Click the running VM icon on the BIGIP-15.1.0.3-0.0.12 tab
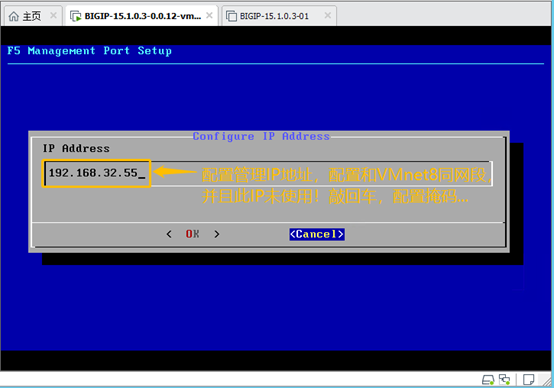 75,16
